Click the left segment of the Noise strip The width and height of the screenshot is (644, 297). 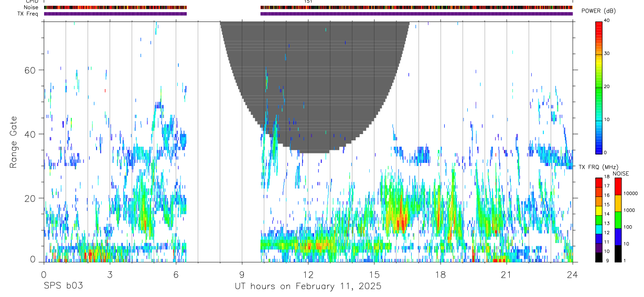pyautogui.click(x=115, y=7)
